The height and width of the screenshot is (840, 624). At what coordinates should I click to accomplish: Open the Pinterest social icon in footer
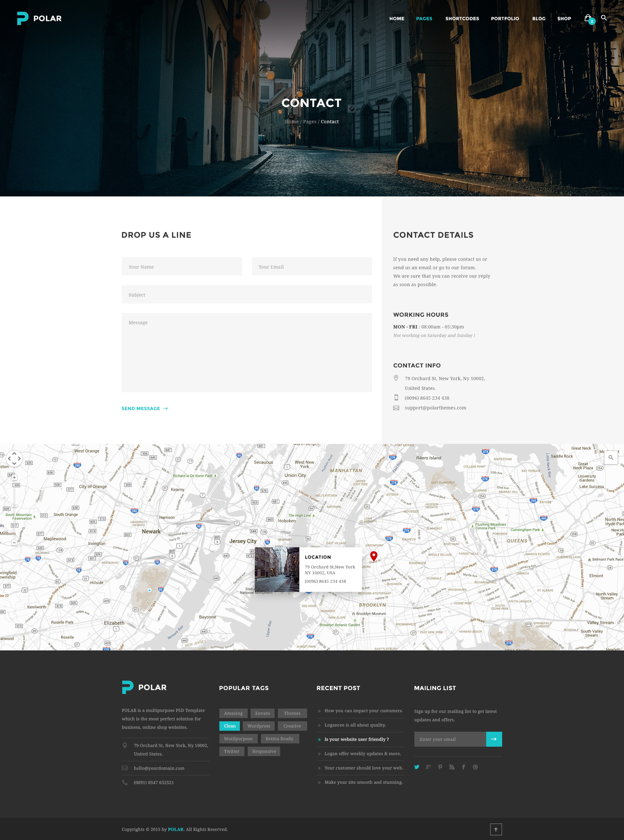[x=440, y=767]
